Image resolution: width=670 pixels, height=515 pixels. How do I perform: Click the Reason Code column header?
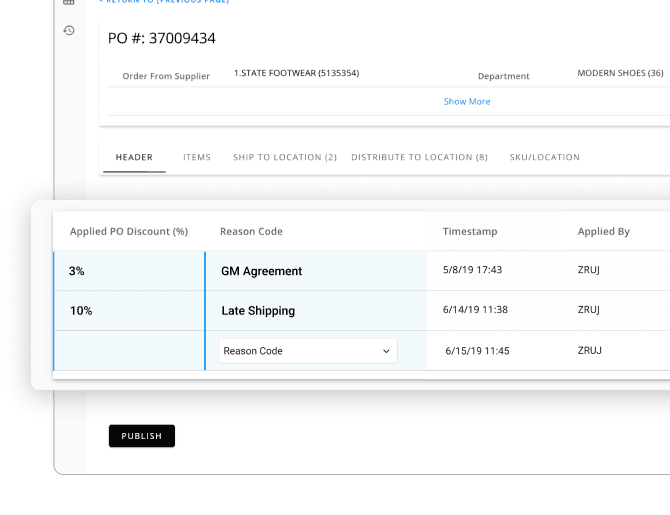coord(251,231)
